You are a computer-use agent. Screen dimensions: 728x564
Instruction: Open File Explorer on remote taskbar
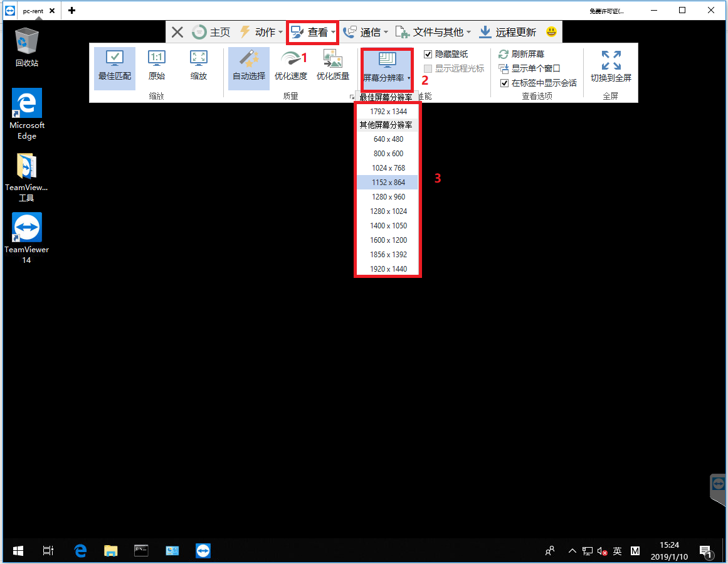[x=110, y=551]
